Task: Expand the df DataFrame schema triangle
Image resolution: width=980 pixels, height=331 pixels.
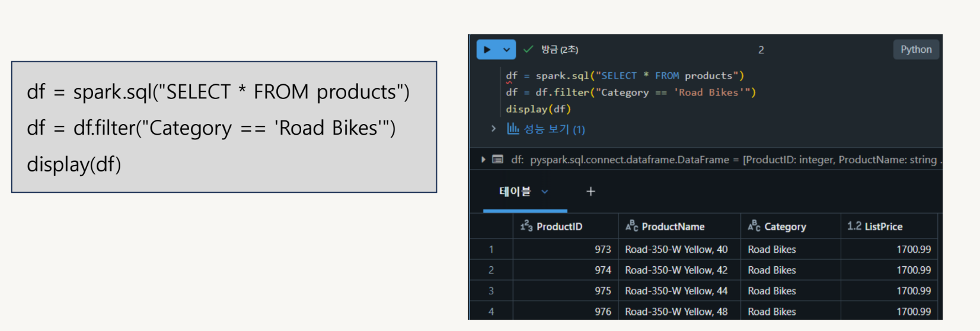Action: click(x=483, y=160)
